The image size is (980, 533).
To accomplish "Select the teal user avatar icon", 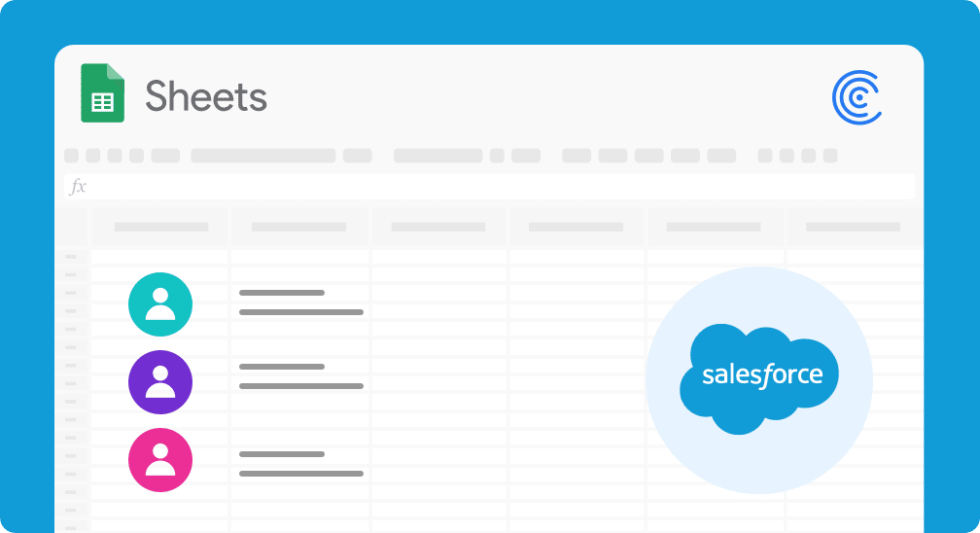I will click(160, 304).
